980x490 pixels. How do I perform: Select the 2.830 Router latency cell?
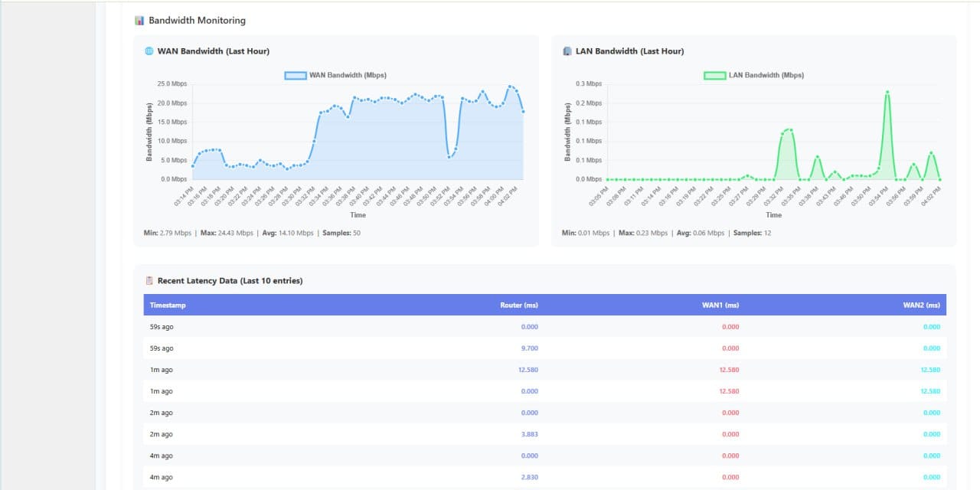pos(529,477)
